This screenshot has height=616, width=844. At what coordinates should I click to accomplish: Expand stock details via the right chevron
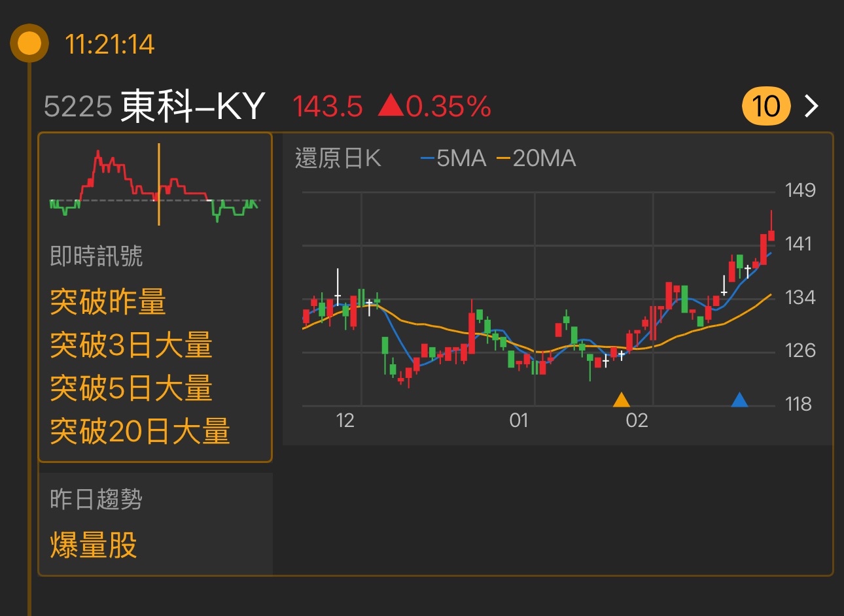point(811,106)
